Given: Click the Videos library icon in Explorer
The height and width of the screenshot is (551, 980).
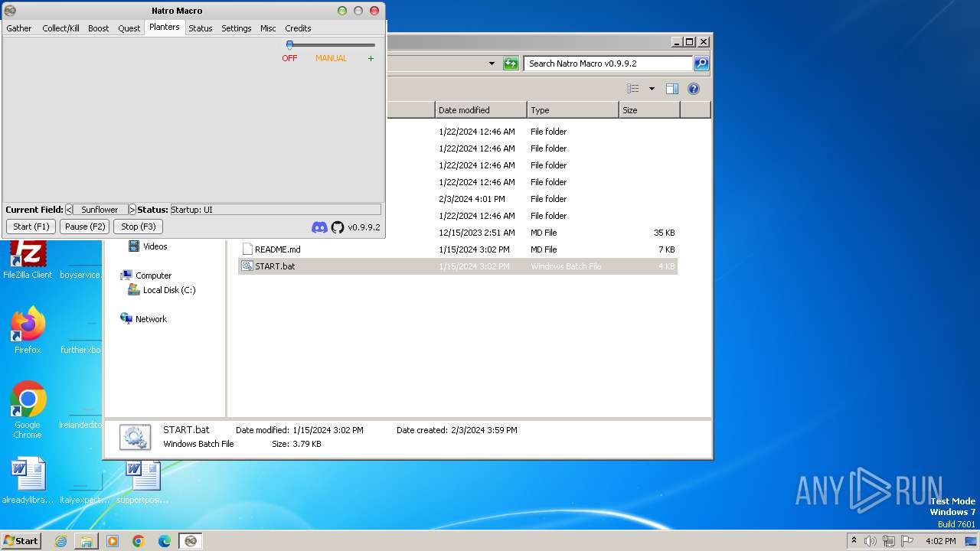Looking at the screenshot, I should (134, 246).
